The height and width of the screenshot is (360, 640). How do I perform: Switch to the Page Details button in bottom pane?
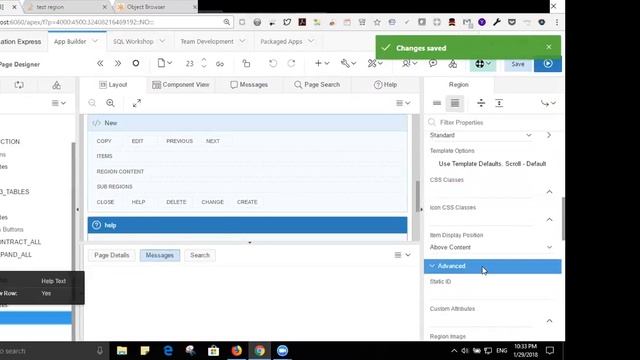111,255
